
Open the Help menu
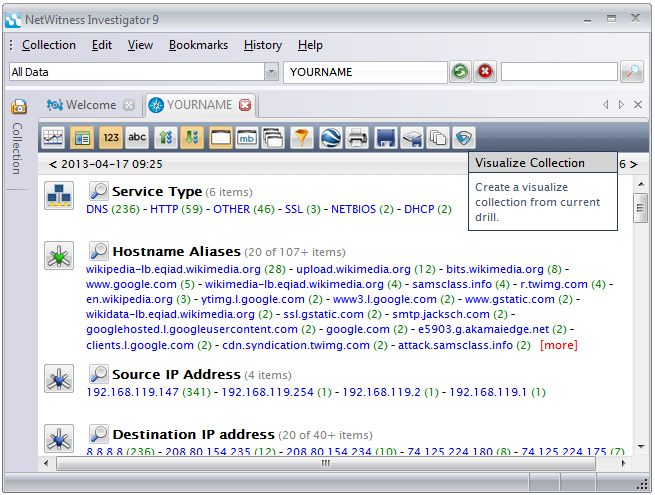click(x=310, y=45)
